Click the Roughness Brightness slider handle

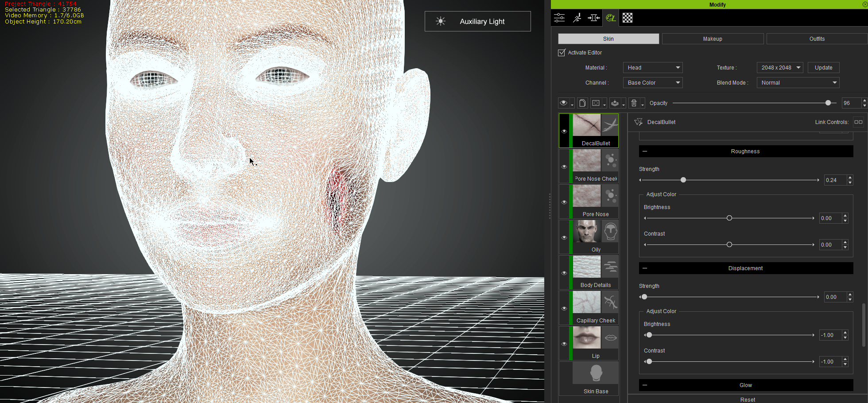(729, 218)
